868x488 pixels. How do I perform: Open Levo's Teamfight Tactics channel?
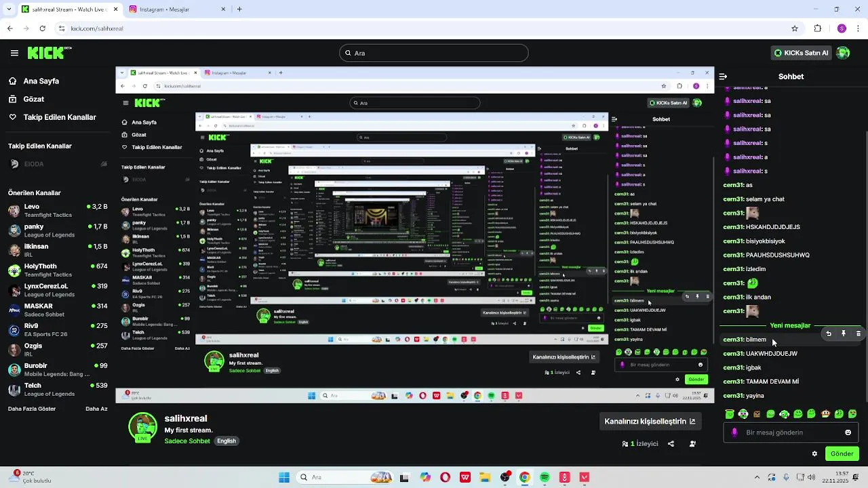pyautogui.click(x=58, y=211)
